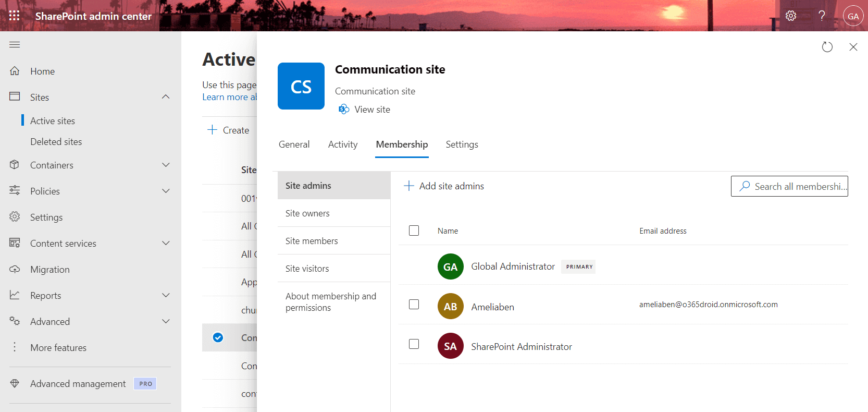Screen dimensions: 868x412
Task: Open the View site link
Action: (371, 110)
